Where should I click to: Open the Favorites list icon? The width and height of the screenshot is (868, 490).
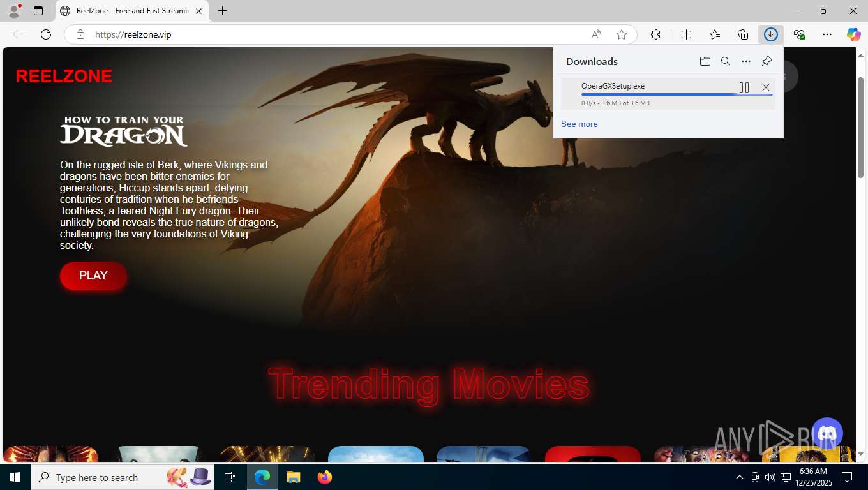pyautogui.click(x=715, y=34)
